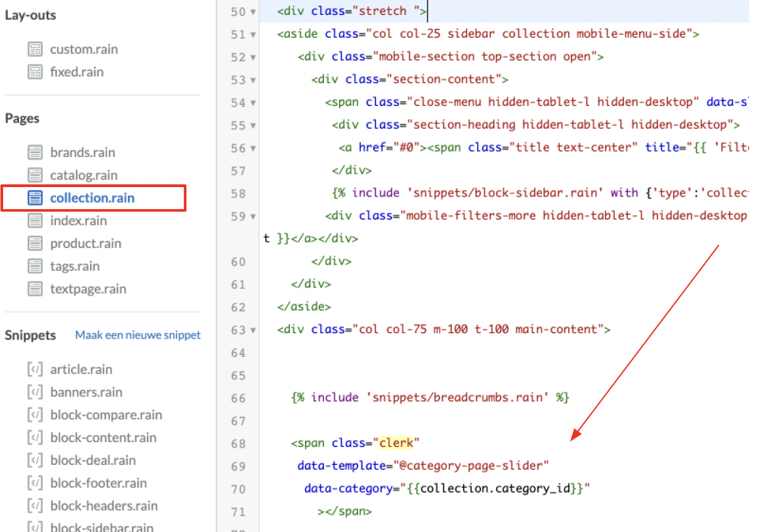Viewport: 760px width, 532px height.
Task: Open collection.rain page template
Action: 92,198
